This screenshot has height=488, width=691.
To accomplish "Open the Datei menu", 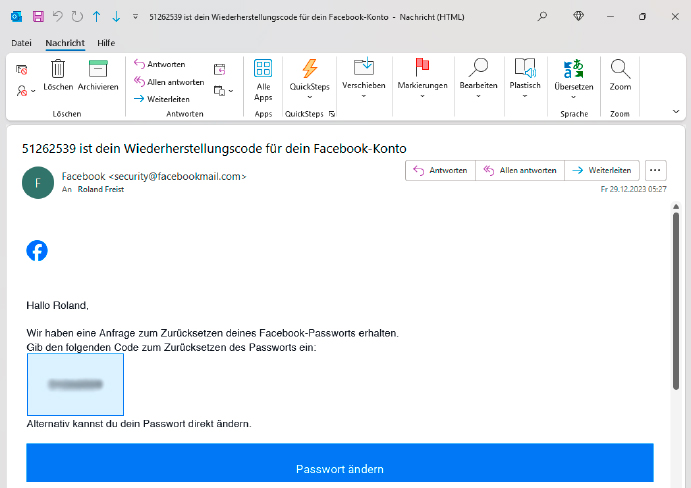I will [21, 43].
